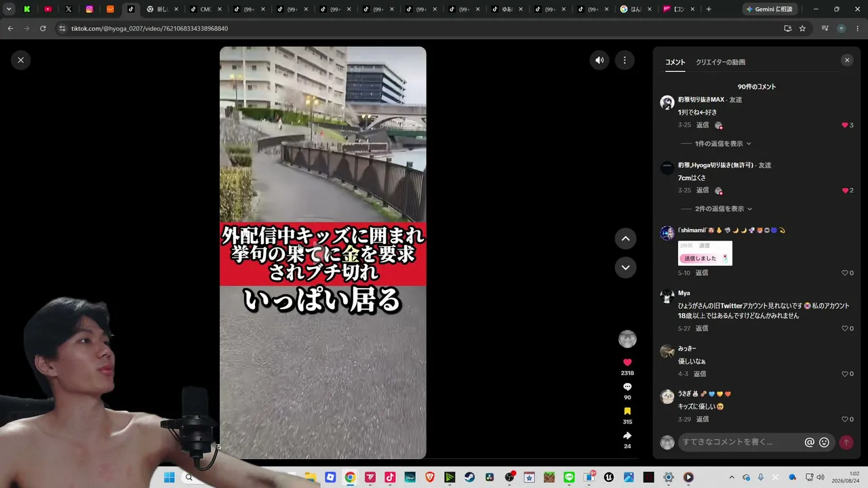Open Brave browser from the taskbar
The width and height of the screenshot is (868, 488).
point(430,477)
